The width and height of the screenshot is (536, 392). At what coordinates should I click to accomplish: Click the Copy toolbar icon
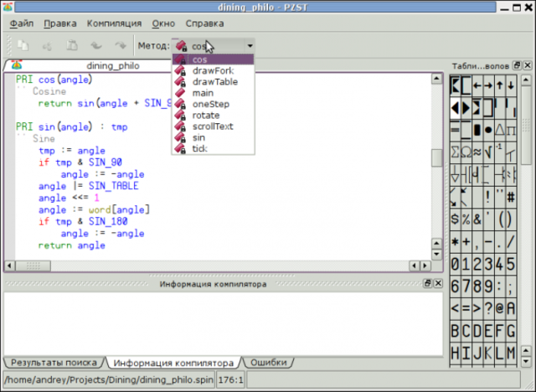(x=23, y=45)
